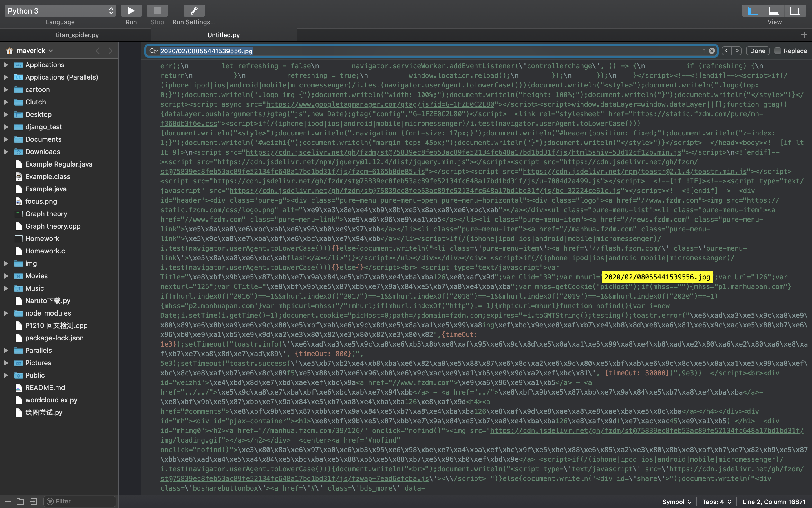This screenshot has width=812, height=508.
Task: Open P1210 回文检测.cpp file
Action: point(56,326)
